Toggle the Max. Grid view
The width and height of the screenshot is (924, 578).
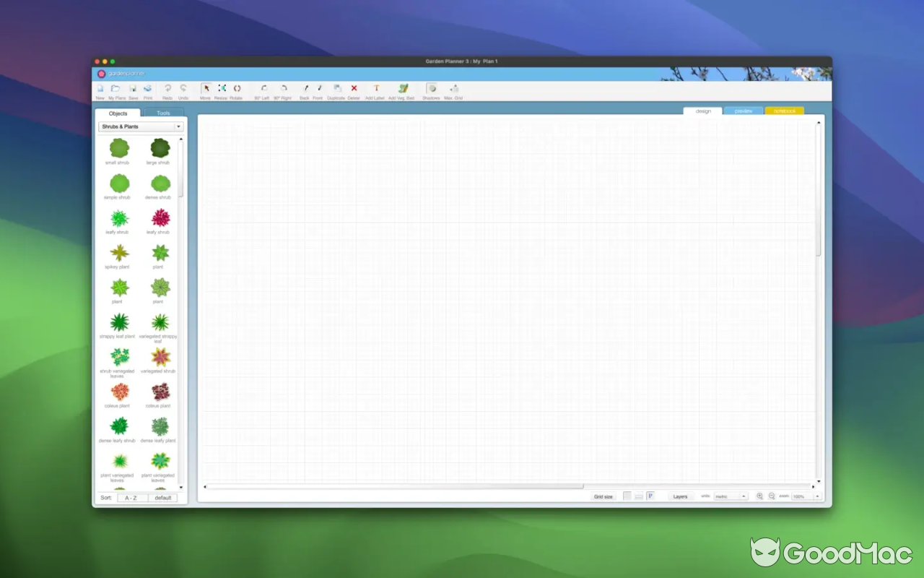453,89
